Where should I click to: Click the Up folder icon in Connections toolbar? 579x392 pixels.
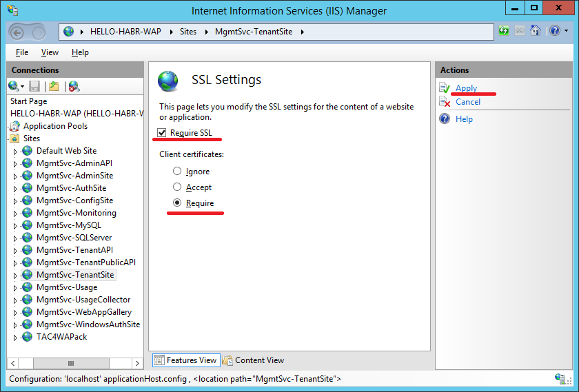54,86
